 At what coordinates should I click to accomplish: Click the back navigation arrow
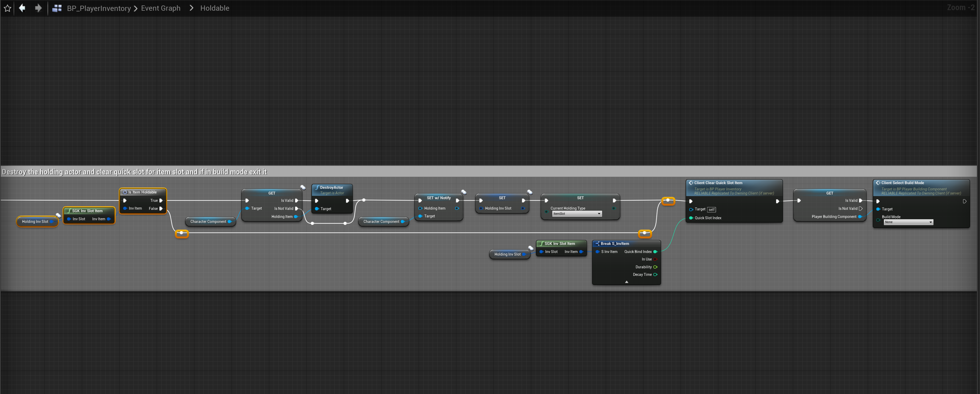click(x=22, y=8)
